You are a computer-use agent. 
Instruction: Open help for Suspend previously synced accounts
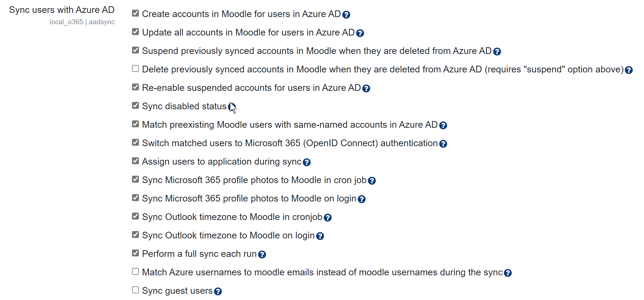(497, 51)
